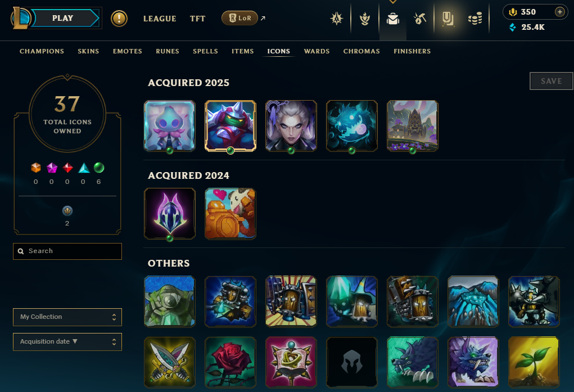This screenshot has width=574, height=392.
Task: Open the My Collection dropdown
Action: coord(67,317)
